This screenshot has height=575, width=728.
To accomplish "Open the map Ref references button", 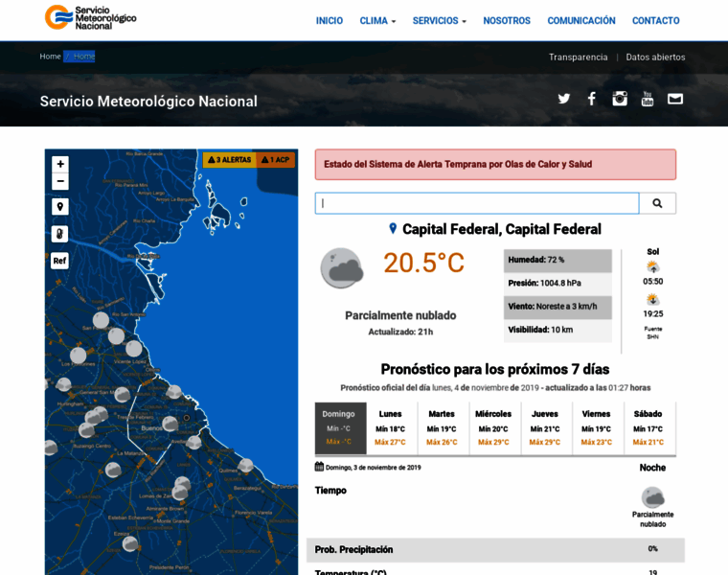I will coord(60,261).
